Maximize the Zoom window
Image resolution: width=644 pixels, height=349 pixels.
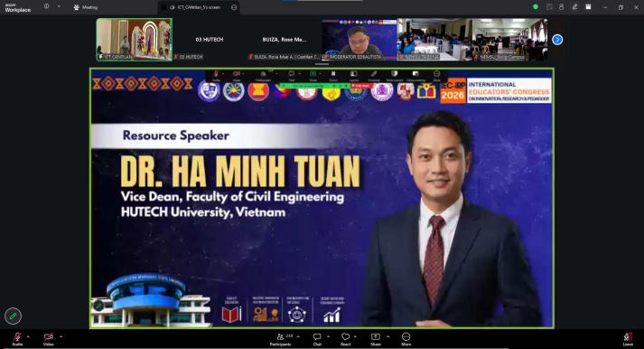tap(621, 7)
